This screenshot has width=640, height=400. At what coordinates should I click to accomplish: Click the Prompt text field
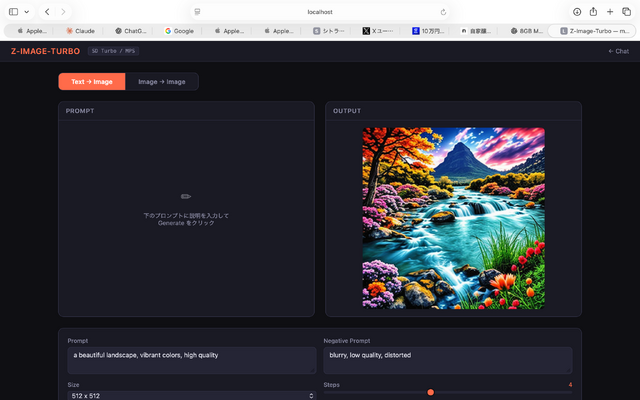click(192, 360)
